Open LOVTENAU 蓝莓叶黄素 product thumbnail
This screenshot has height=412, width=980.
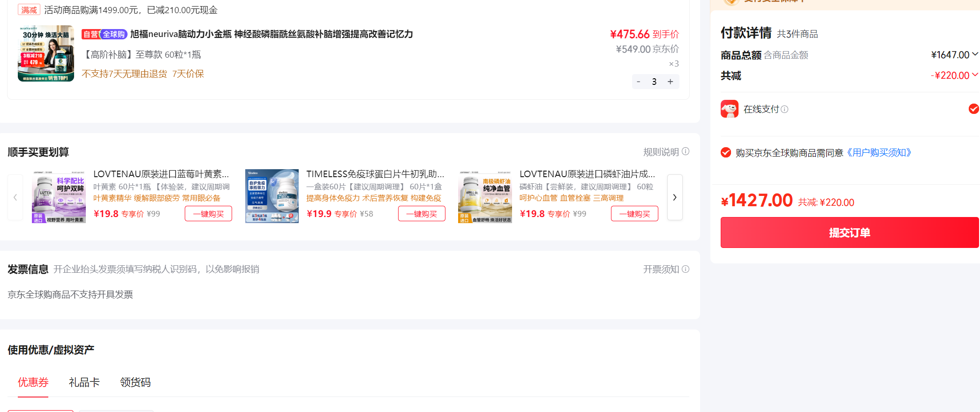59,196
